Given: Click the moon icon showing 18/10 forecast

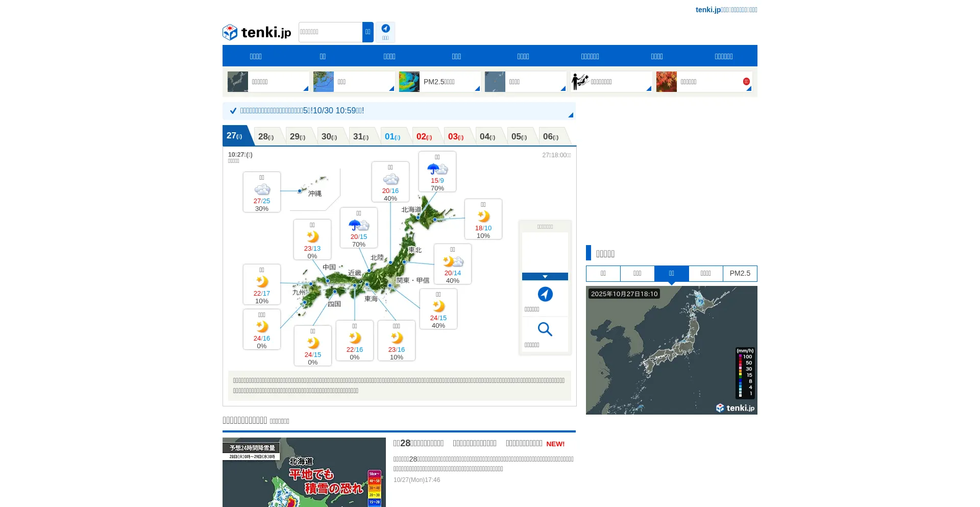Looking at the screenshot, I should [483, 216].
